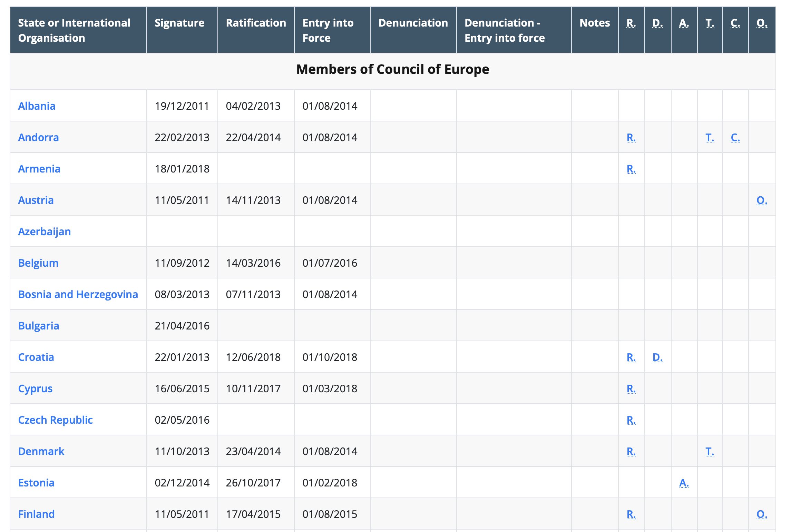Open the Belgium country link
The image size is (791, 532).
tap(38, 263)
